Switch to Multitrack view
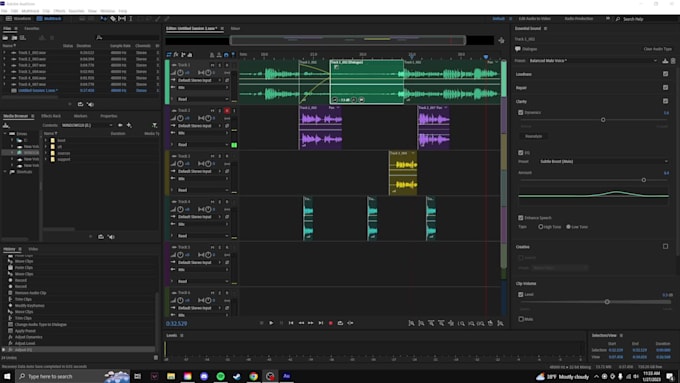 (49, 19)
